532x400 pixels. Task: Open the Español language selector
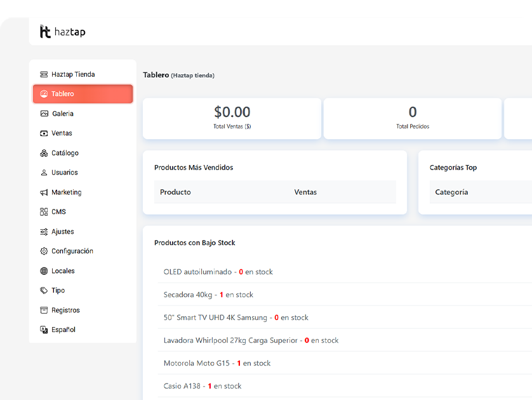coord(63,330)
